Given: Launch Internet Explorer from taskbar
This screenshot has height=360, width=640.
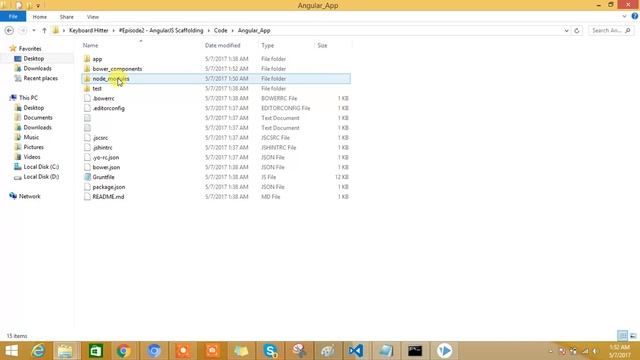Looking at the screenshot, I should click(x=38, y=351).
